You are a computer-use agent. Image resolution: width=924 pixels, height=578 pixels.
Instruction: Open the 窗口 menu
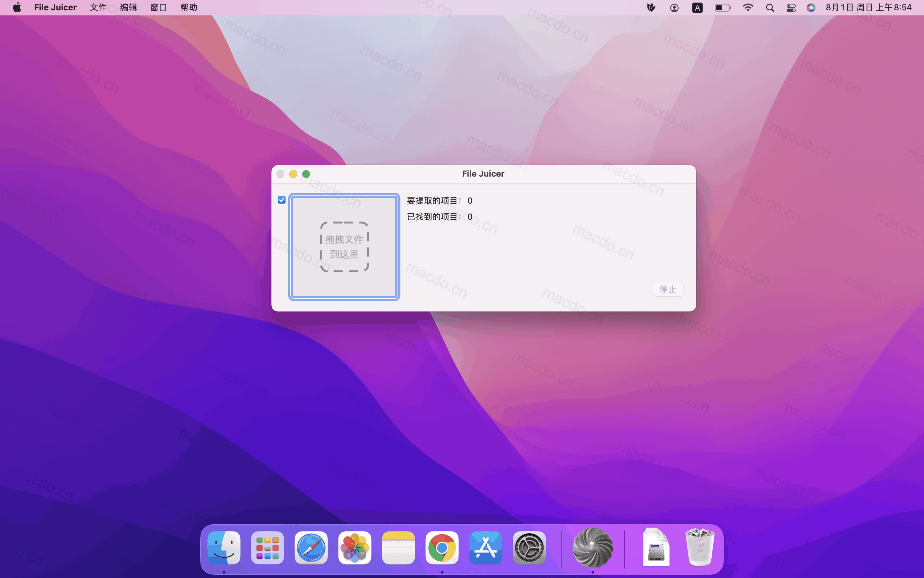[x=158, y=8]
